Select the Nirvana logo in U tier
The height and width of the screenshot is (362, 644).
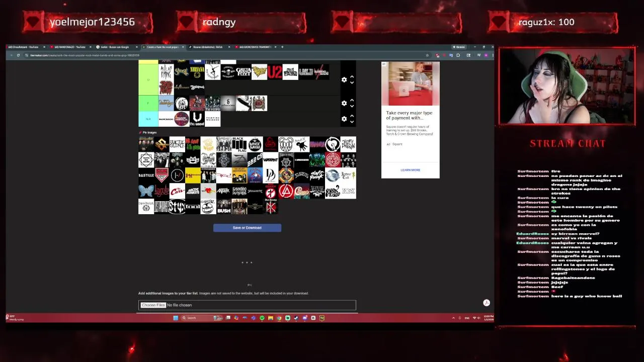197,72
